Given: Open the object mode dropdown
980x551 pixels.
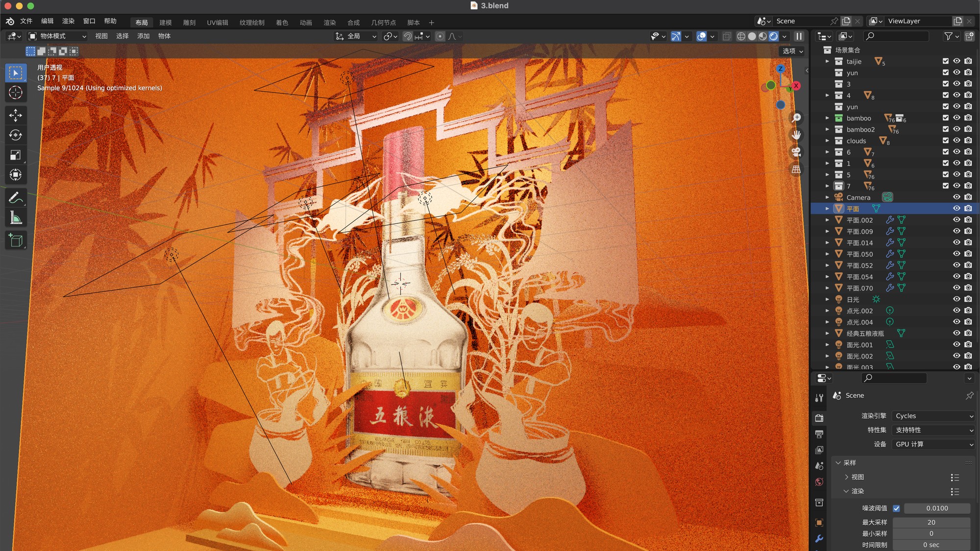Looking at the screenshot, I should (57, 36).
